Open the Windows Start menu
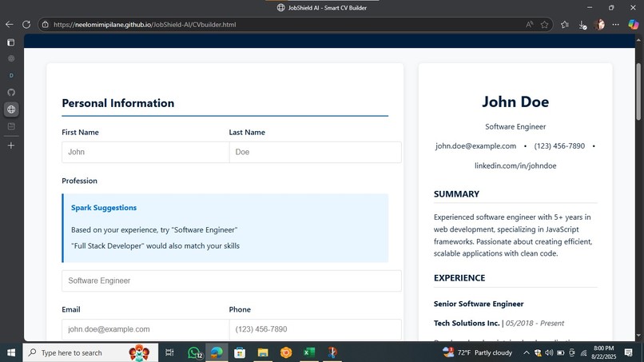 [x=11, y=352]
